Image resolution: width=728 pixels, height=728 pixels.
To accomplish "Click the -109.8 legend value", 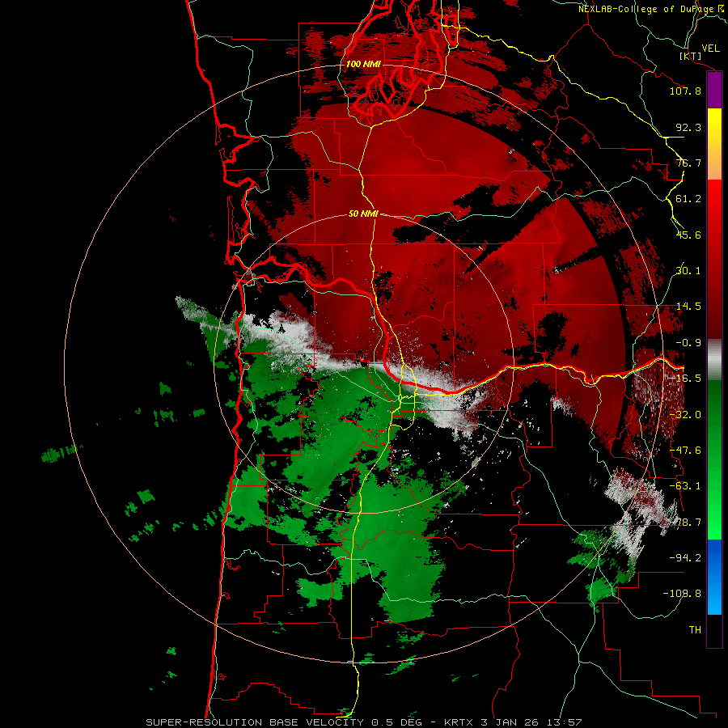I will pos(682,594).
